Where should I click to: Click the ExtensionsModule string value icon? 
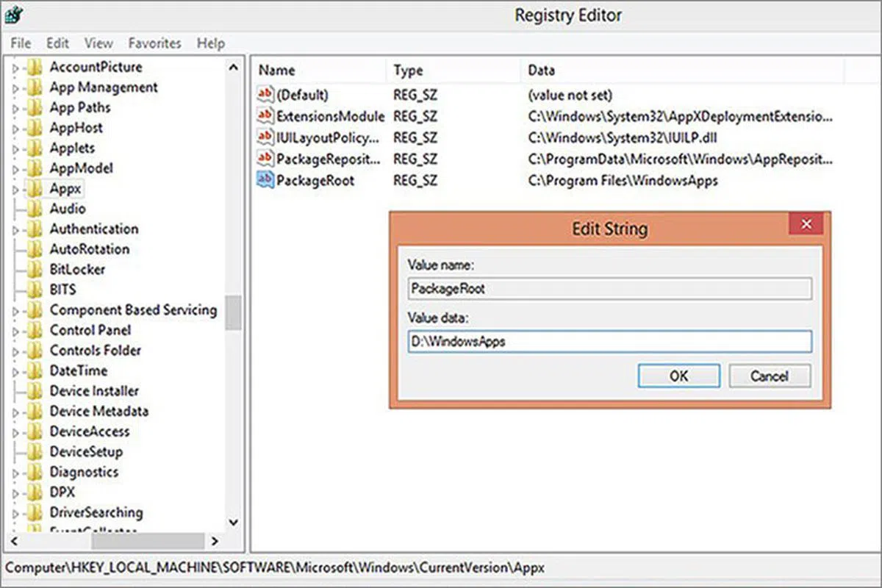[x=265, y=116]
